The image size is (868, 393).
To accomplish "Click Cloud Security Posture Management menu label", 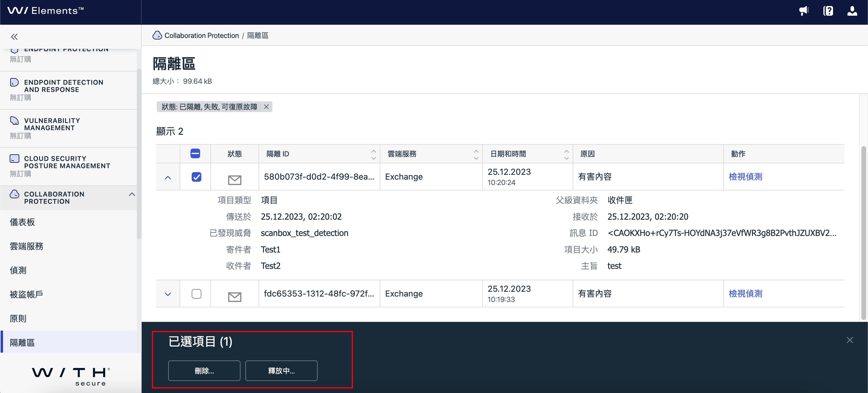I will (67, 162).
